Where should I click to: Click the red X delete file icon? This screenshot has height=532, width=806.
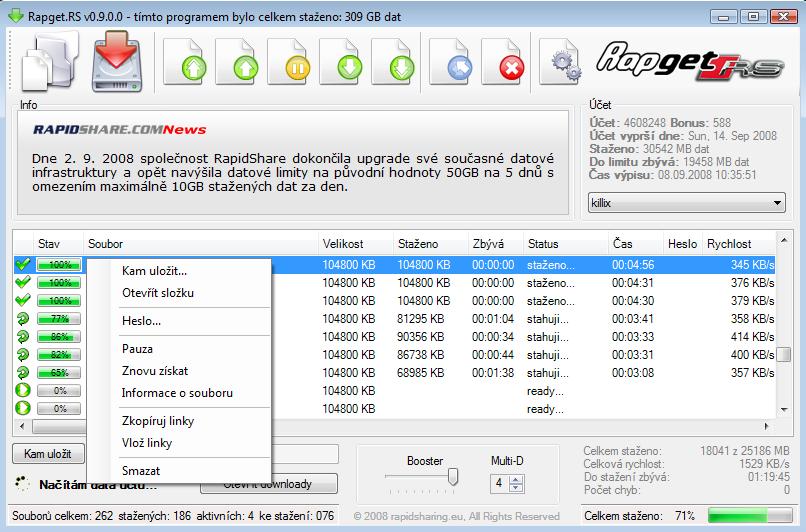tap(503, 61)
